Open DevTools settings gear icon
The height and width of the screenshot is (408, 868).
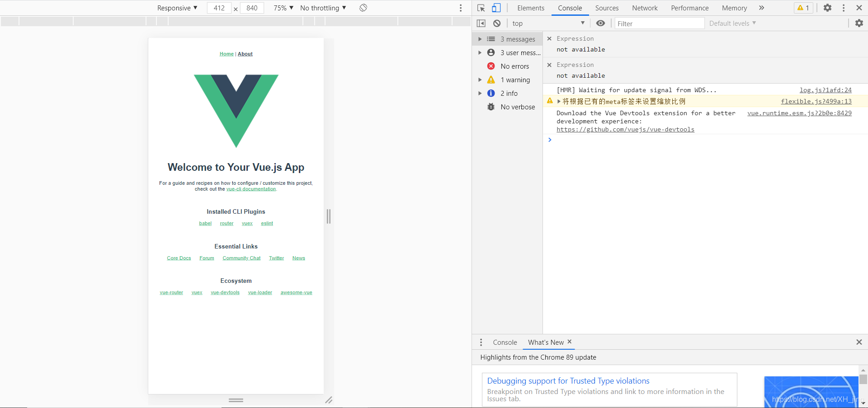click(x=827, y=8)
